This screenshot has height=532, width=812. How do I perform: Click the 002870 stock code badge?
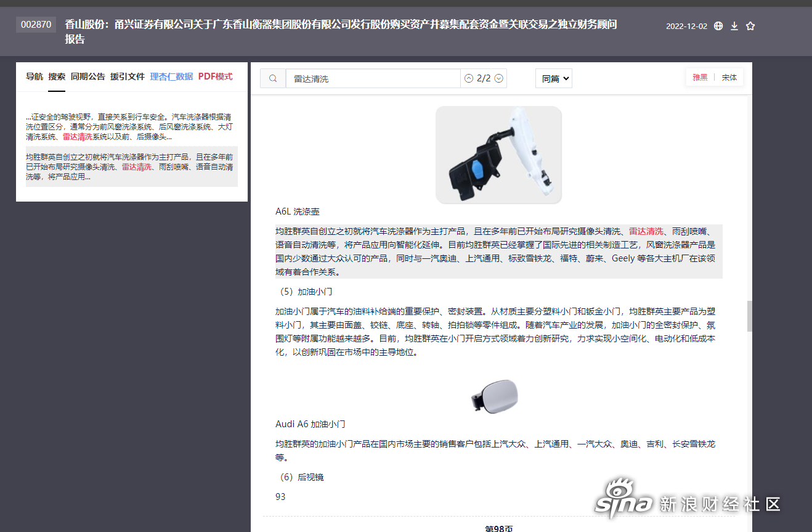[x=36, y=25]
